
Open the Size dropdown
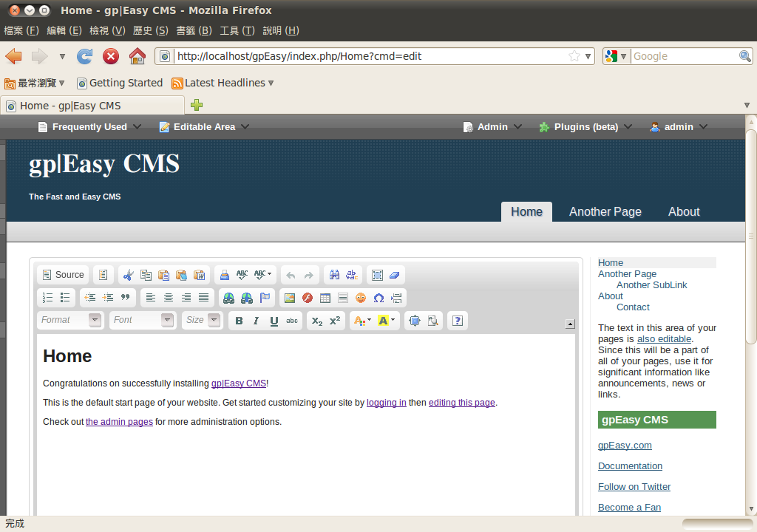pos(202,320)
